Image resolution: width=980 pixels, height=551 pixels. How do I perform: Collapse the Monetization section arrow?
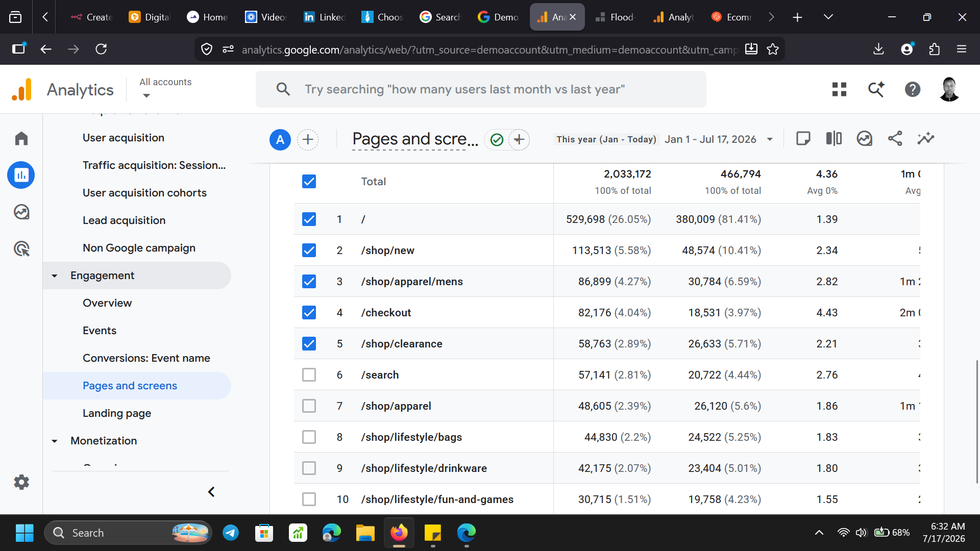coord(55,441)
